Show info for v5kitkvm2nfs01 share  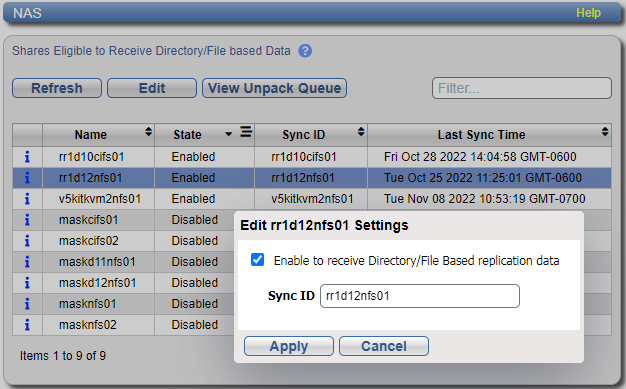27,199
